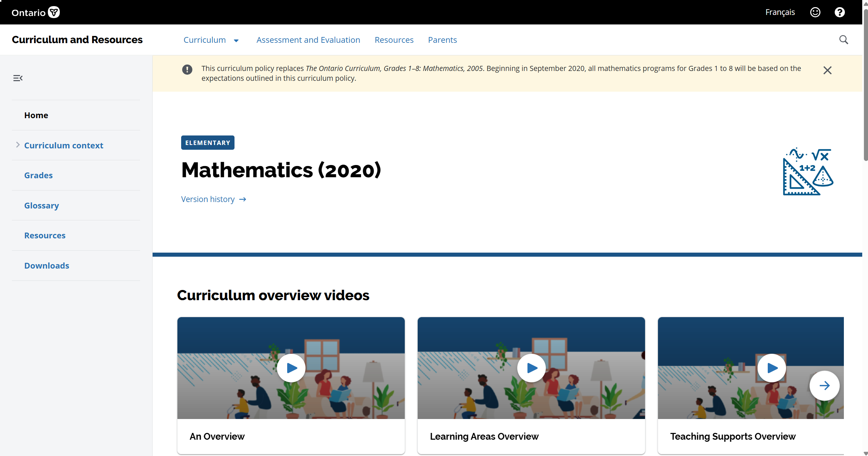Open Resources in the sidebar
868x456 pixels.
[45, 235]
